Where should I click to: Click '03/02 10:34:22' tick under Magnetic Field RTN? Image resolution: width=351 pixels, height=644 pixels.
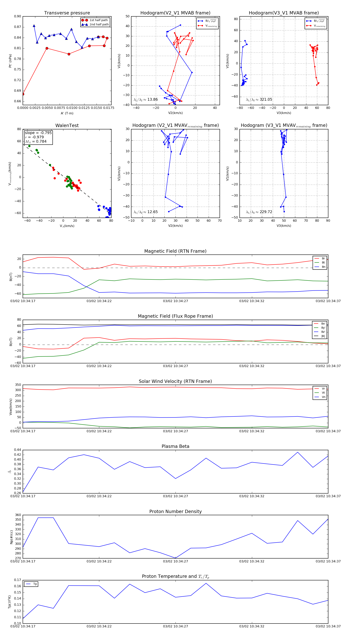click(x=99, y=301)
